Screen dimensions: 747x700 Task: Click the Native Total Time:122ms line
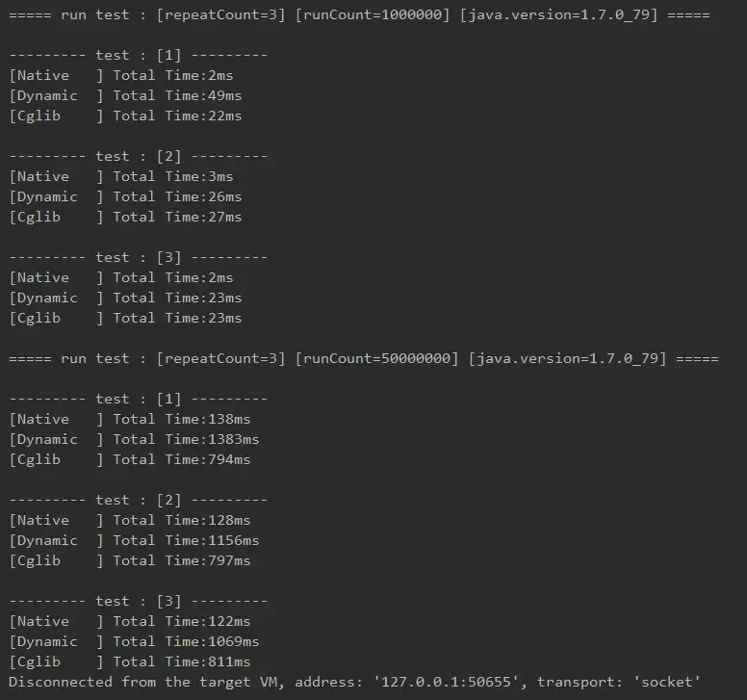click(130, 621)
